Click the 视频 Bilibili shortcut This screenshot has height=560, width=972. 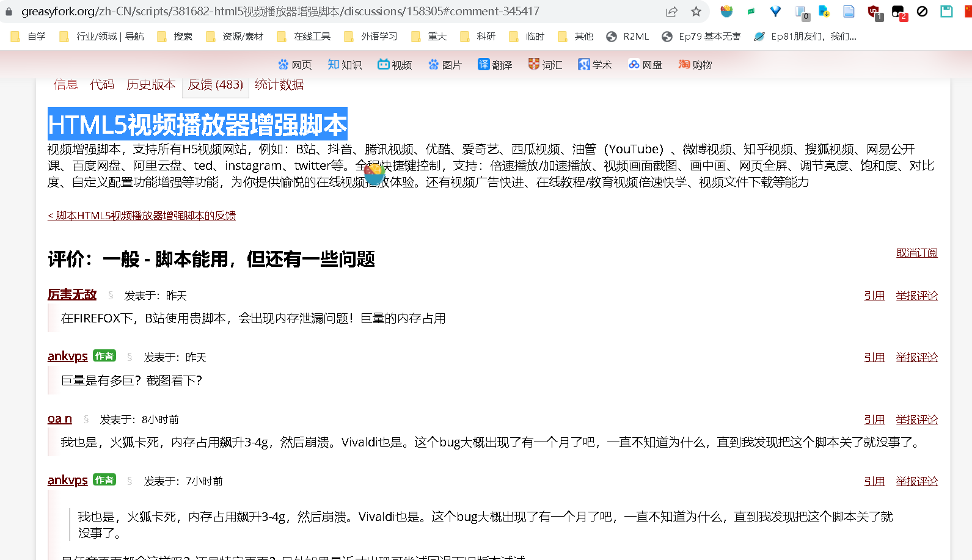(395, 65)
